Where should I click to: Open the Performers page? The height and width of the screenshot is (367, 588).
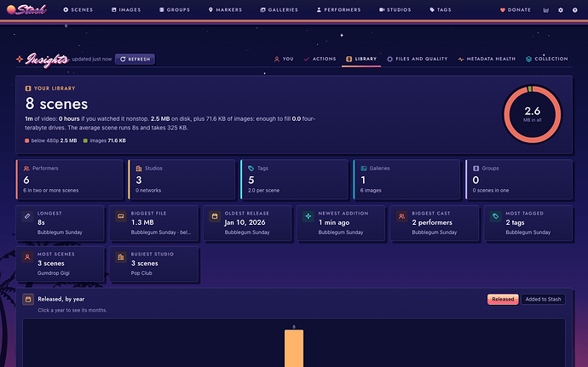(338, 9)
